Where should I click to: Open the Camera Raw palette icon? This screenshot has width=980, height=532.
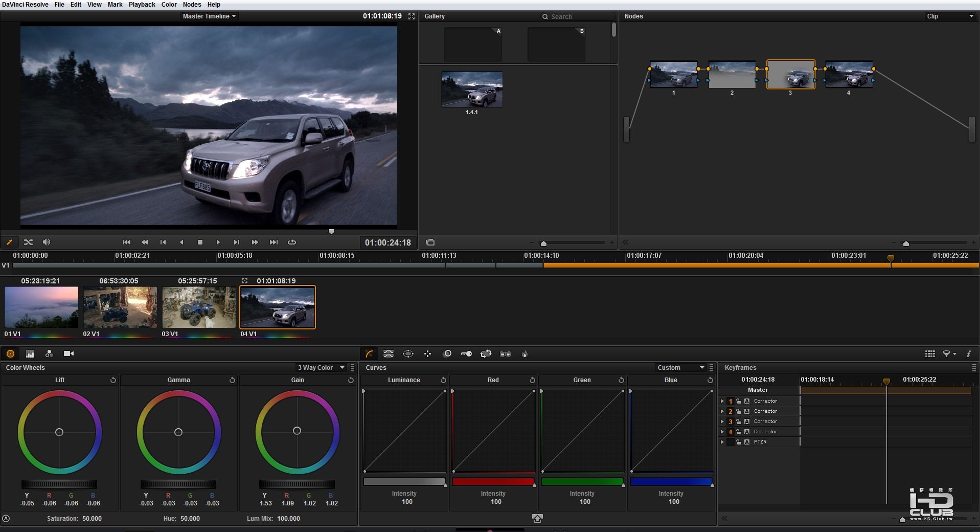69,353
